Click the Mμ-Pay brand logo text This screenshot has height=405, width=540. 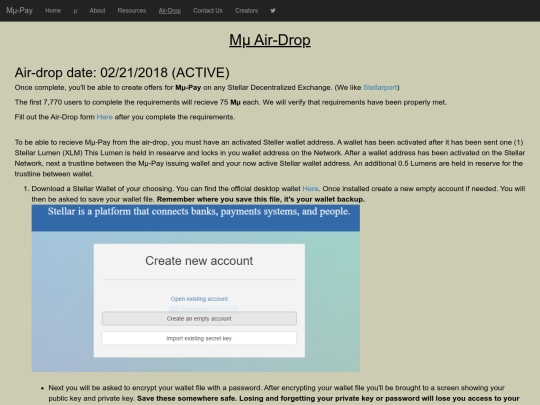tap(19, 11)
